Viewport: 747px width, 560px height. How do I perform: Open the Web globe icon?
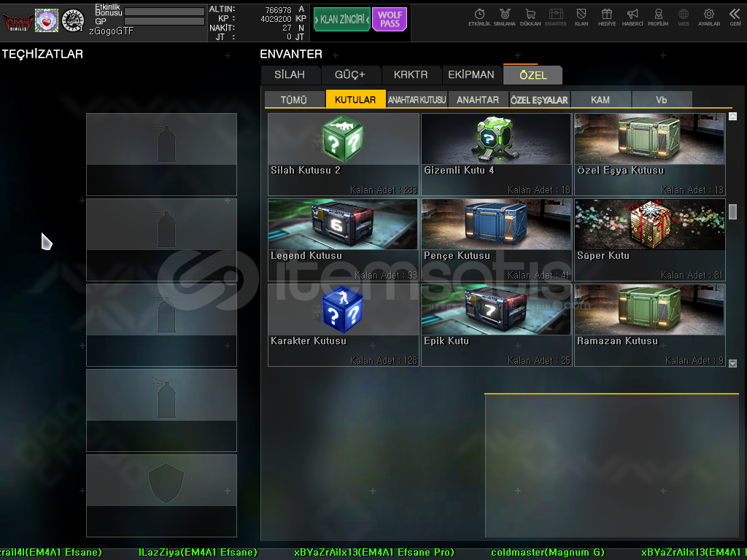tap(683, 17)
